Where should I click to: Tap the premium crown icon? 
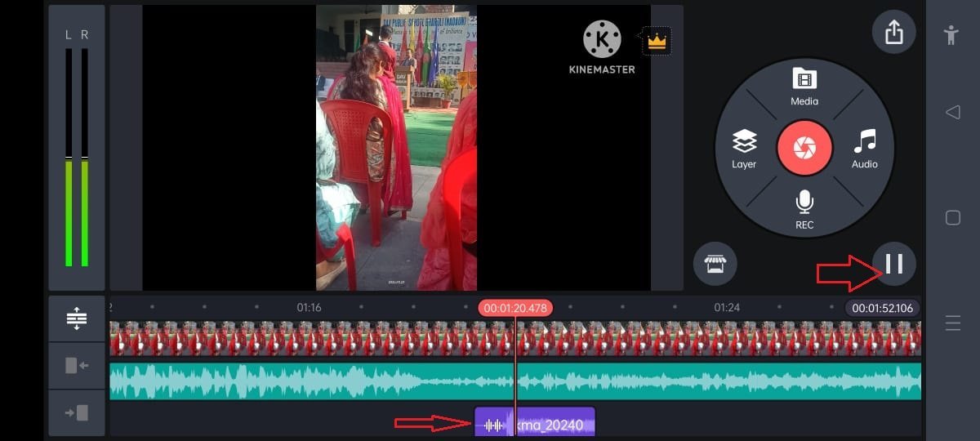coord(656,41)
